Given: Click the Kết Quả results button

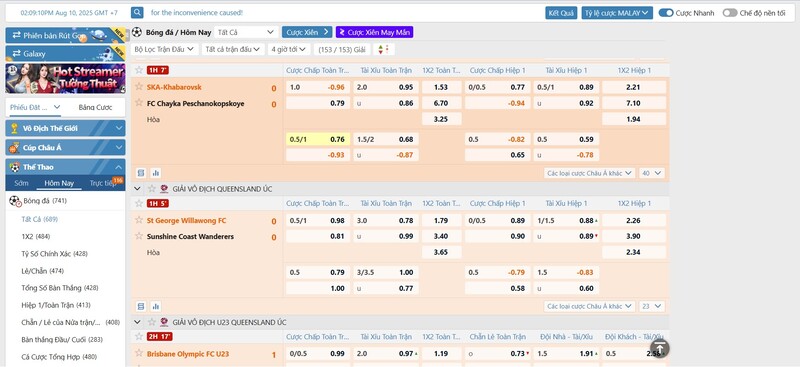Looking at the screenshot, I should click(561, 13).
